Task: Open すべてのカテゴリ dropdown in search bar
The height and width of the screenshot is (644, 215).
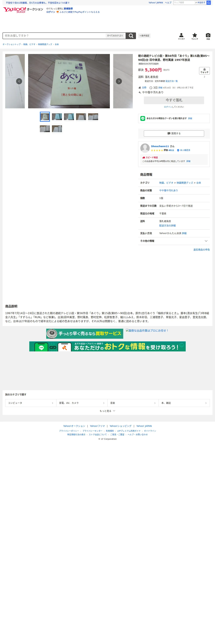Action: click(115, 36)
